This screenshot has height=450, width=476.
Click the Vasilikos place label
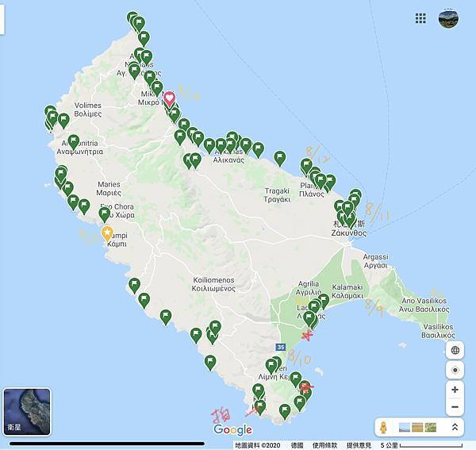[x=438, y=331]
